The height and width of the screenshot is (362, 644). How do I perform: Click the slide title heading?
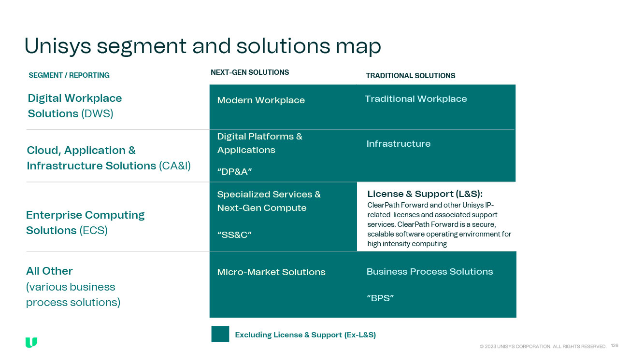click(x=202, y=46)
